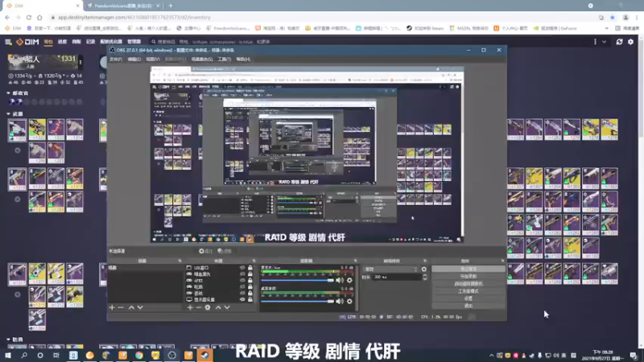
Task: Toggle lock on topmost OBS source
Action: (250, 268)
